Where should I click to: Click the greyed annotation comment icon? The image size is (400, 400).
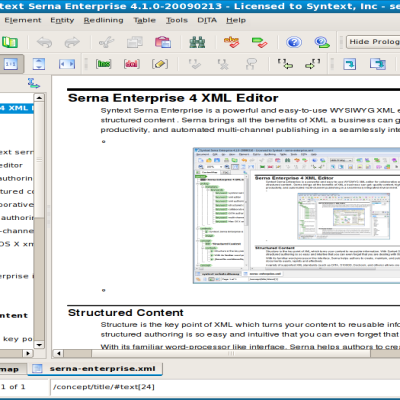pos(251,64)
